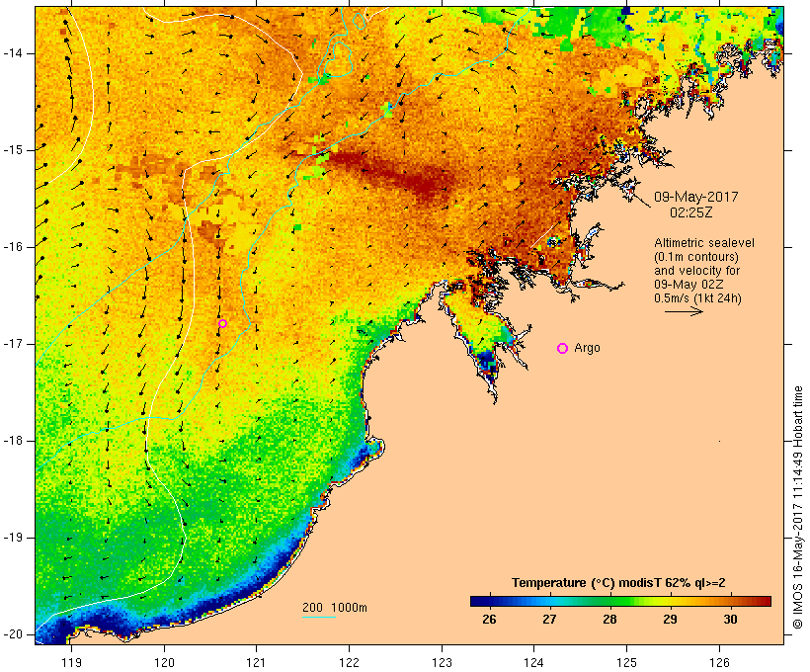Click the longitude axis label '119'
The width and height of the screenshot is (810, 672).
71,662
